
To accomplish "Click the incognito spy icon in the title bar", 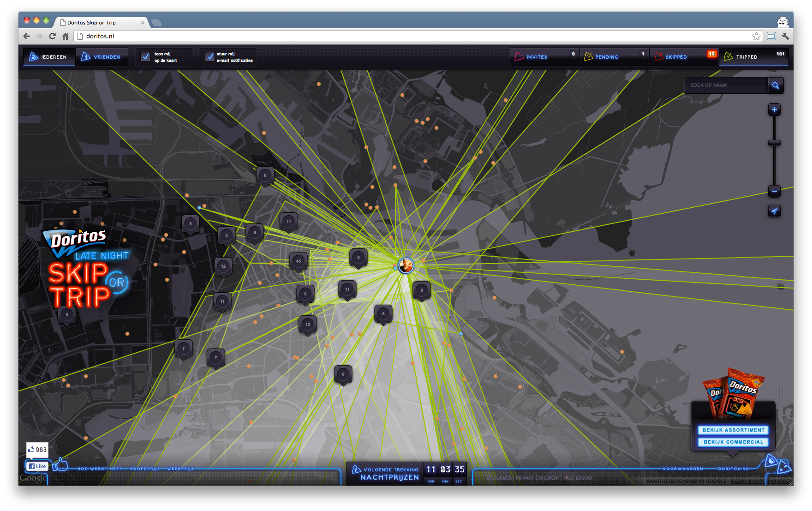I will [x=783, y=21].
